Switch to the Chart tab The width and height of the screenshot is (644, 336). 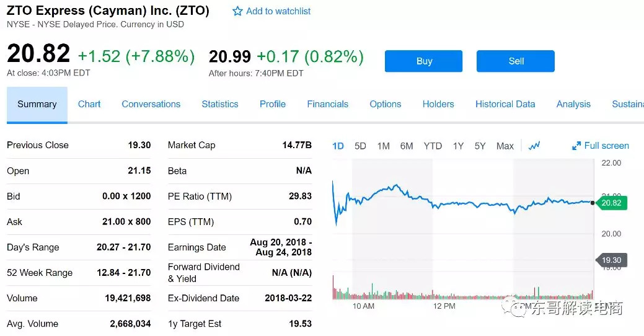coord(89,104)
